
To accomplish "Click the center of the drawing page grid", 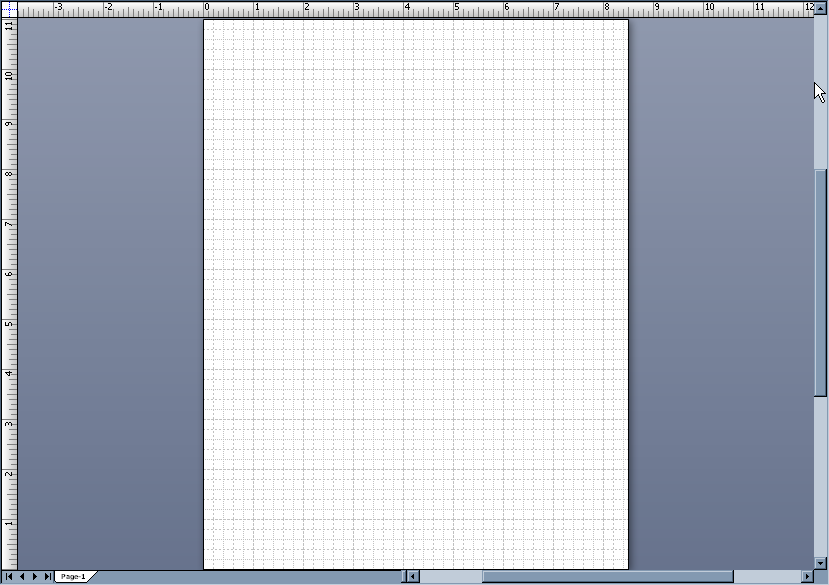I will (416, 294).
